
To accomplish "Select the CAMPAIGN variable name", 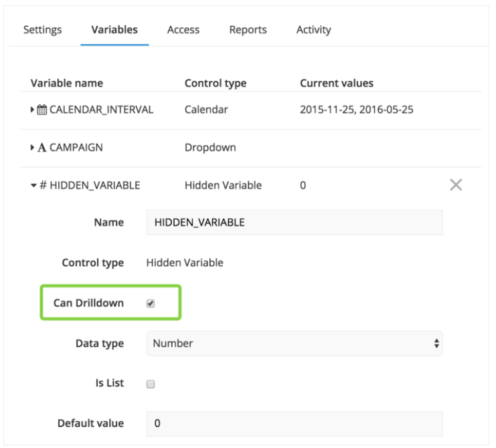I will (x=76, y=148).
